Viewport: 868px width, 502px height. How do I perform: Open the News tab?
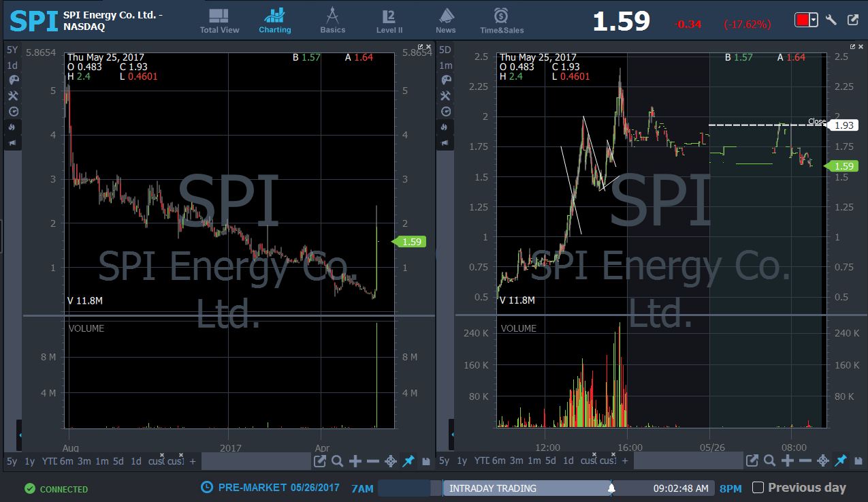[446, 20]
